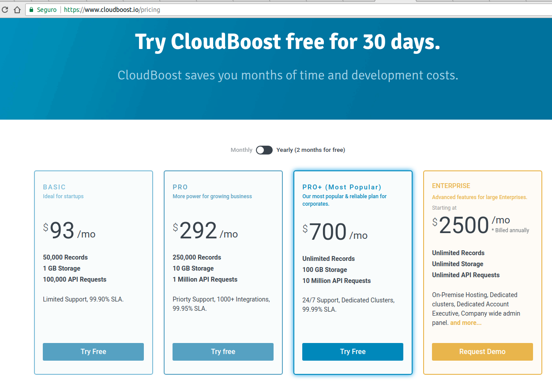Click '1 Million API Requests' text
552x392 pixels.
[x=205, y=279]
